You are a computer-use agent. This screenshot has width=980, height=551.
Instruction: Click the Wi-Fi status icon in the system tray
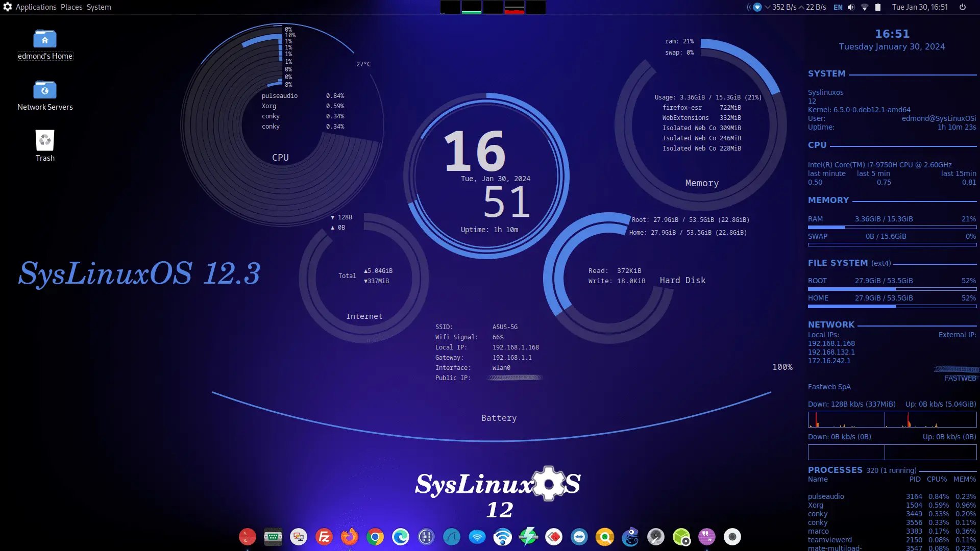tap(864, 7)
